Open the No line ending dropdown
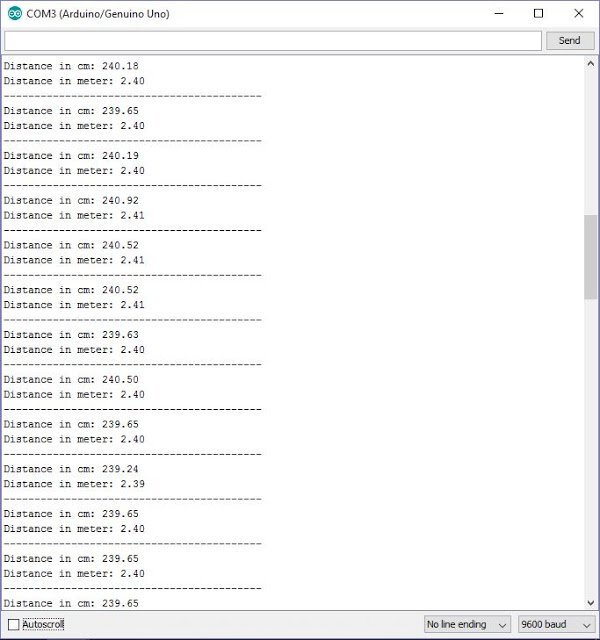 (x=467, y=624)
